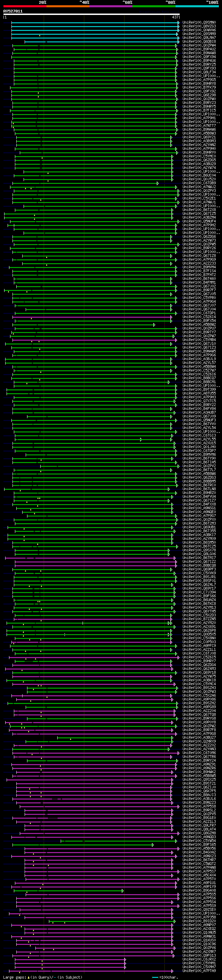Select the UniRef100_Q9FG13 hit label
Image resolution: width=222 pixels, height=980 pixels.
pyautogui.click(x=199, y=955)
